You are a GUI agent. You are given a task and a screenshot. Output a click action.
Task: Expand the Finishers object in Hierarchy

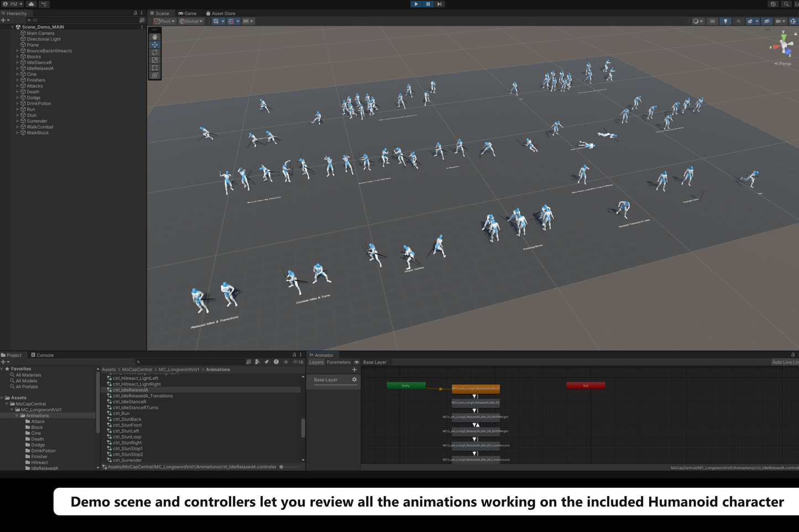[18, 80]
